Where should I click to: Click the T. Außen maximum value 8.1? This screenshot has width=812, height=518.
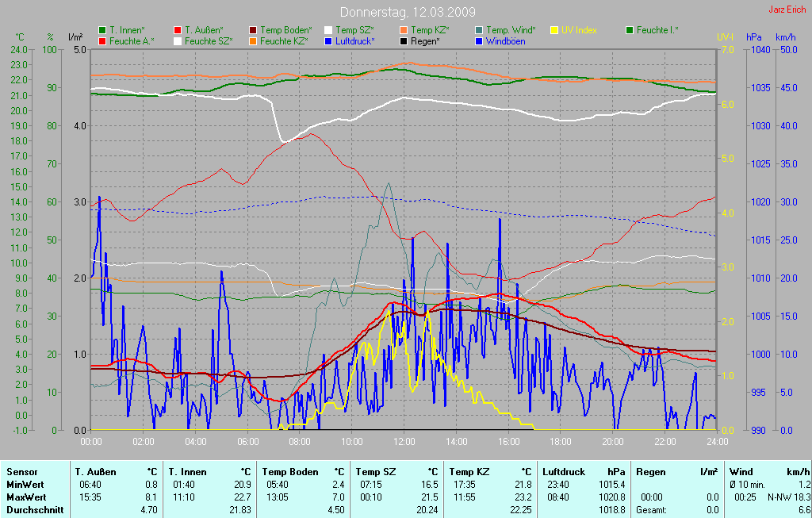[151, 497]
